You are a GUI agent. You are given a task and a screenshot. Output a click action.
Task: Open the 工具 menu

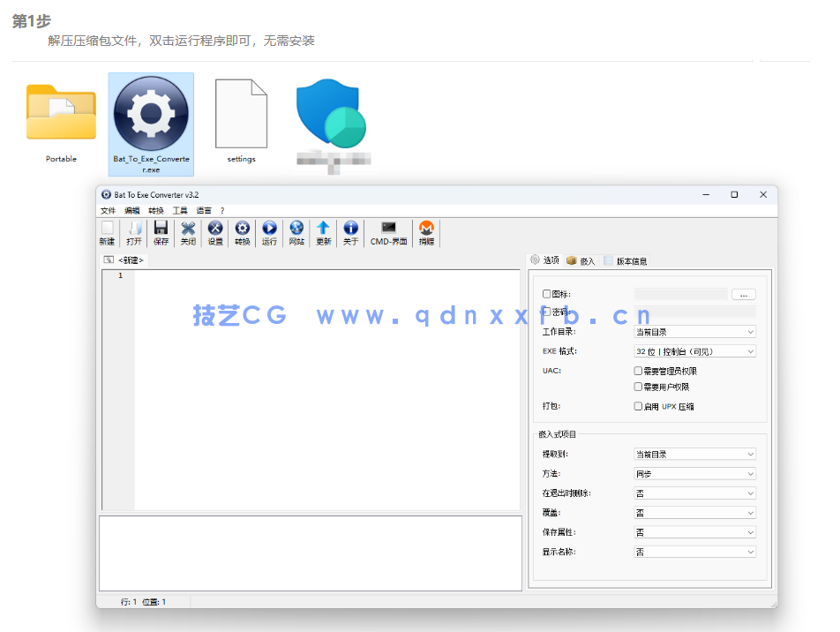point(180,210)
